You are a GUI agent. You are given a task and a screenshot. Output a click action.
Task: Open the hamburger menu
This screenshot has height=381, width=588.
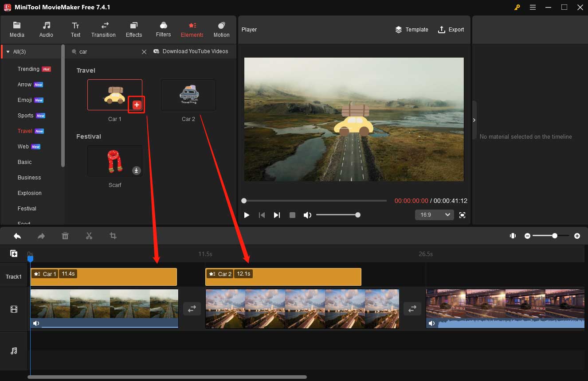[x=533, y=7]
